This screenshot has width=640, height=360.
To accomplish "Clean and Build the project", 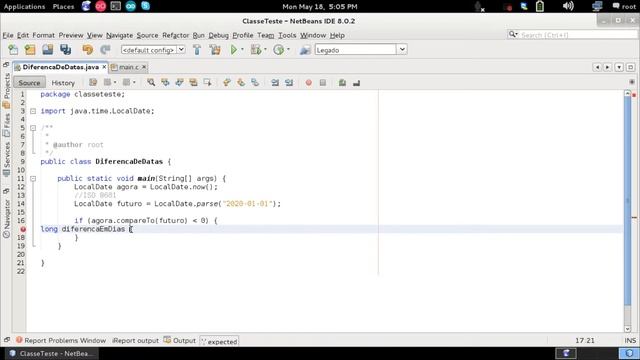I will pos(215,50).
